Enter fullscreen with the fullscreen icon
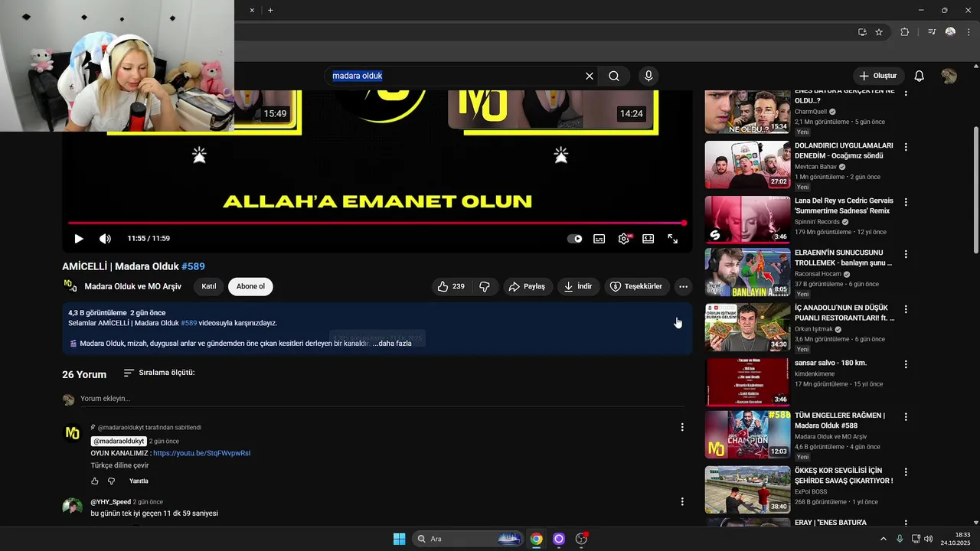This screenshot has width=980, height=551. click(673, 239)
